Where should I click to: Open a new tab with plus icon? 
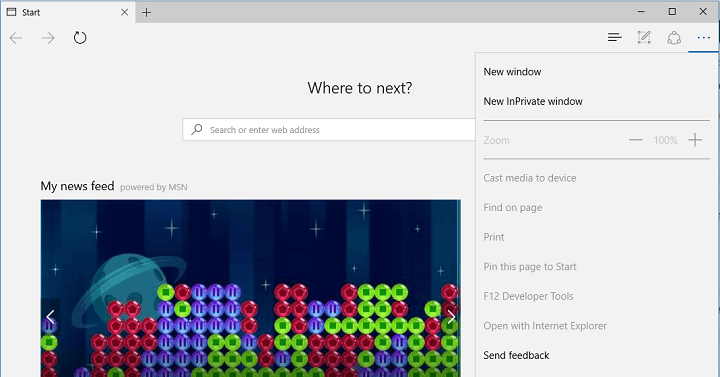(146, 12)
